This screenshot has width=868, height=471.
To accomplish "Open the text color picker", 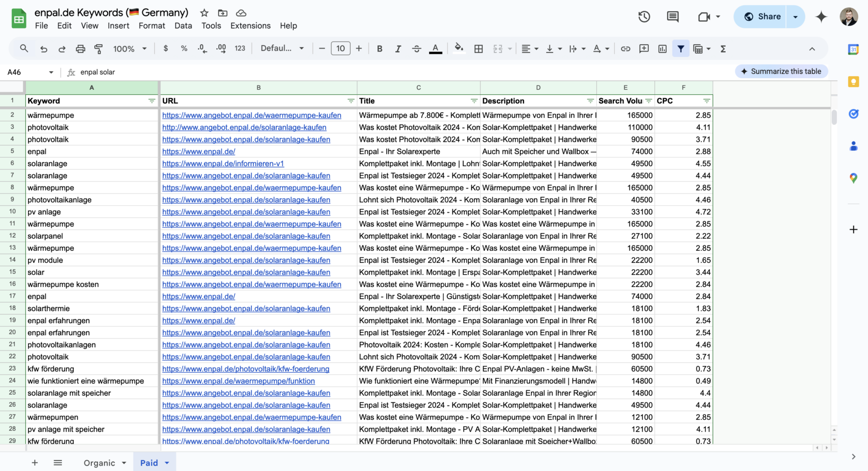I will pos(435,49).
